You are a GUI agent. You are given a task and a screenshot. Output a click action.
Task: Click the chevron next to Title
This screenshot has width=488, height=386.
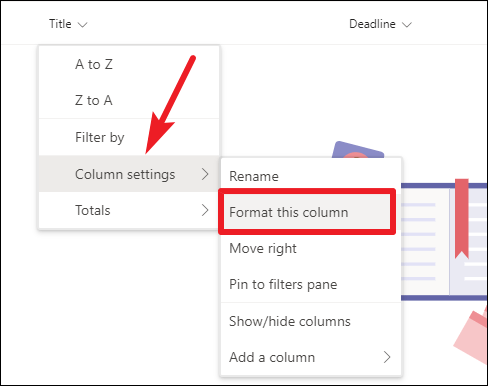tap(82, 25)
